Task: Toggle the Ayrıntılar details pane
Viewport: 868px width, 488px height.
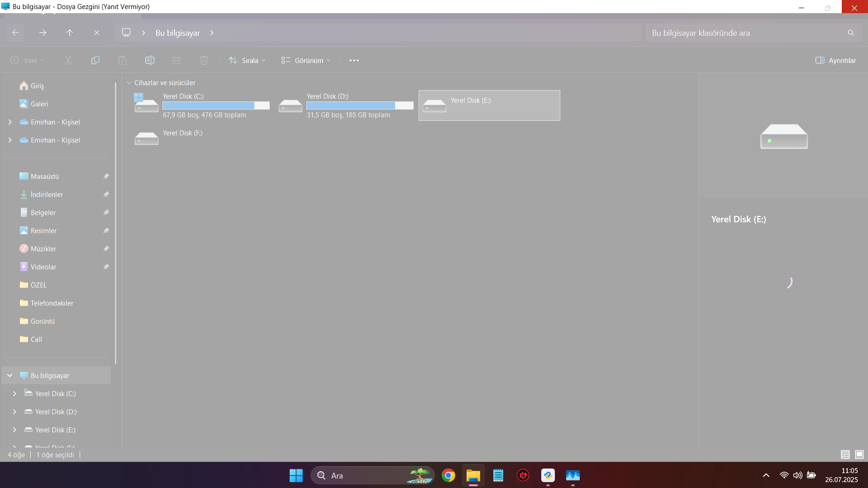Action: pyautogui.click(x=835, y=60)
